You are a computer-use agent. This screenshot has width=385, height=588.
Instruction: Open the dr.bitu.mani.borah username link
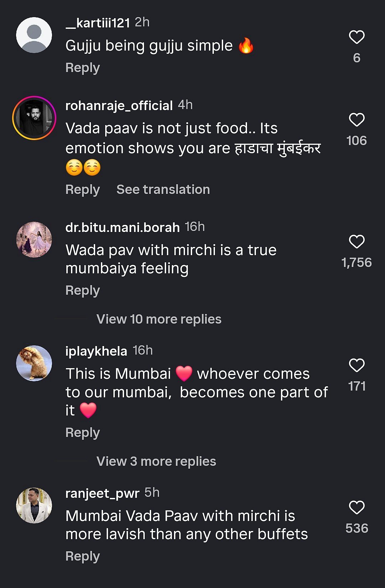tap(122, 228)
